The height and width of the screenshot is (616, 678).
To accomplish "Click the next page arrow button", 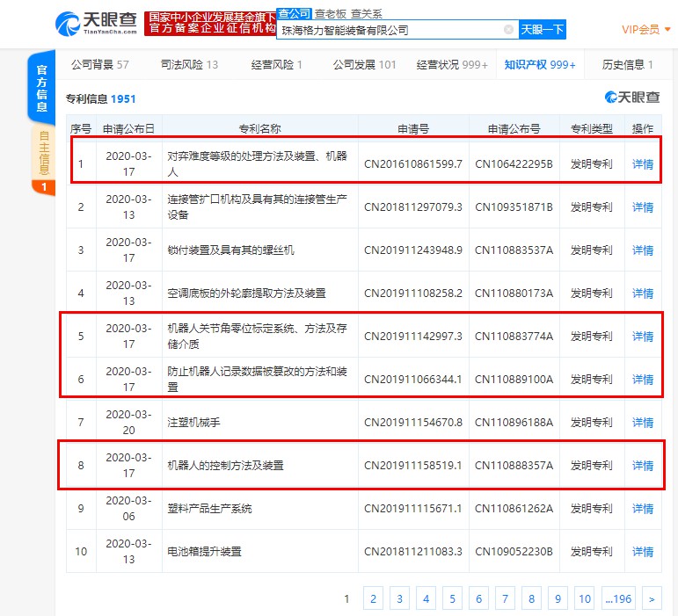I will tap(652, 598).
